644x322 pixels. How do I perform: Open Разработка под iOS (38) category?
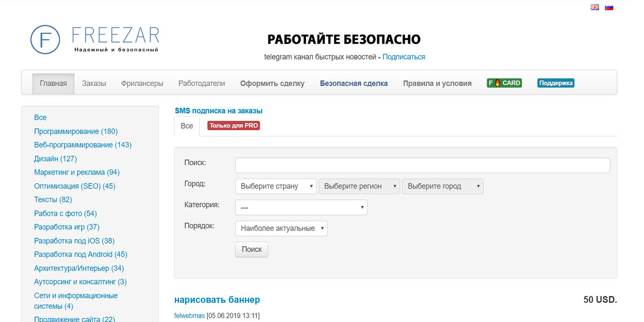coord(74,241)
